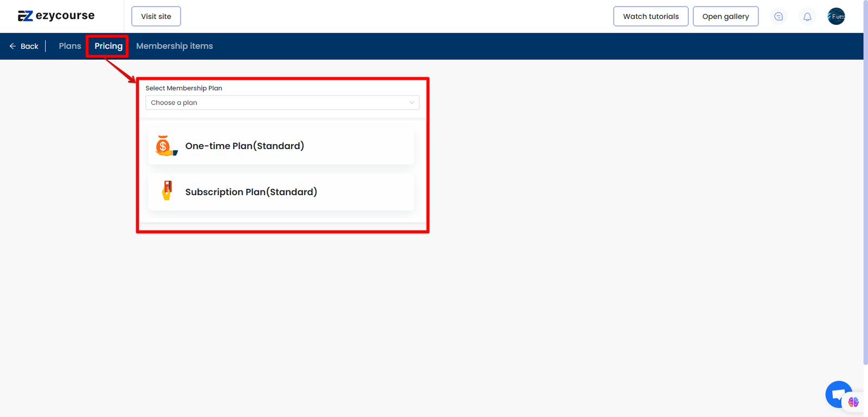Viewport: 868px width, 417px height.
Task: Click the money bag icon for One-time Plan
Action: [165, 146]
